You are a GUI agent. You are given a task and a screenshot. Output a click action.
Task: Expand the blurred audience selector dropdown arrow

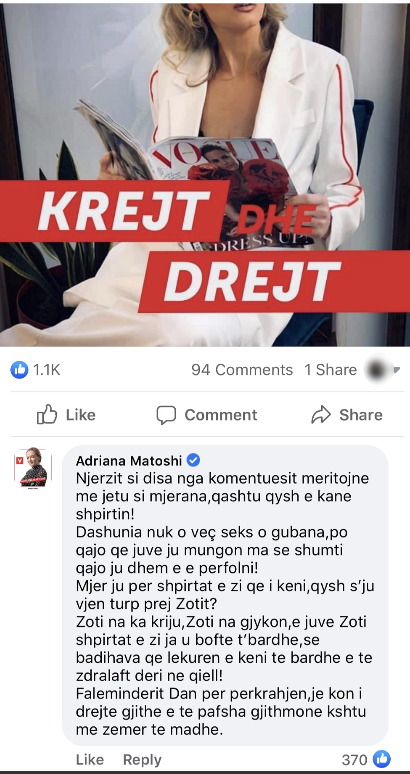tap(396, 370)
